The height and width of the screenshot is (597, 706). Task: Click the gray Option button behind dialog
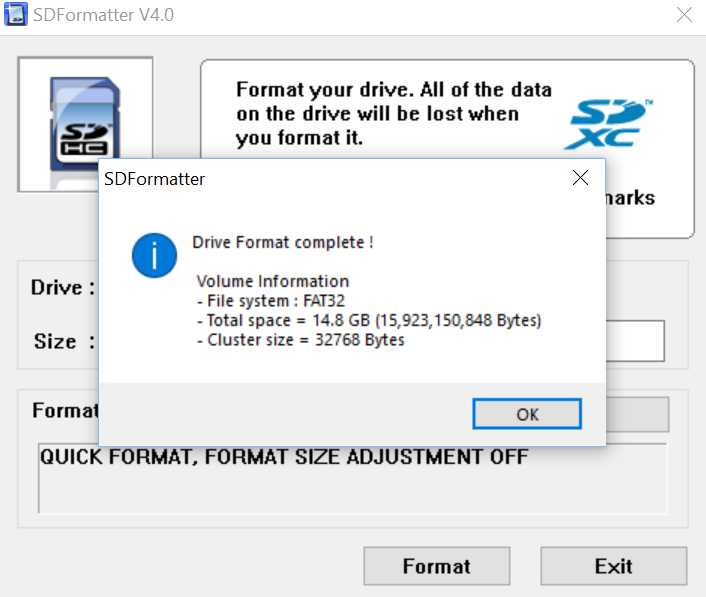pos(637,413)
